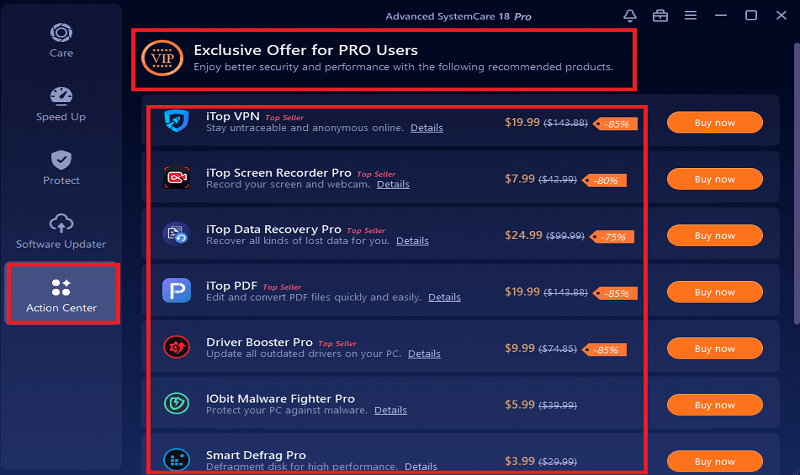This screenshot has height=475, width=800.
Task: Click the -85% discount tag for iTop PDF
Action: point(615,293)
